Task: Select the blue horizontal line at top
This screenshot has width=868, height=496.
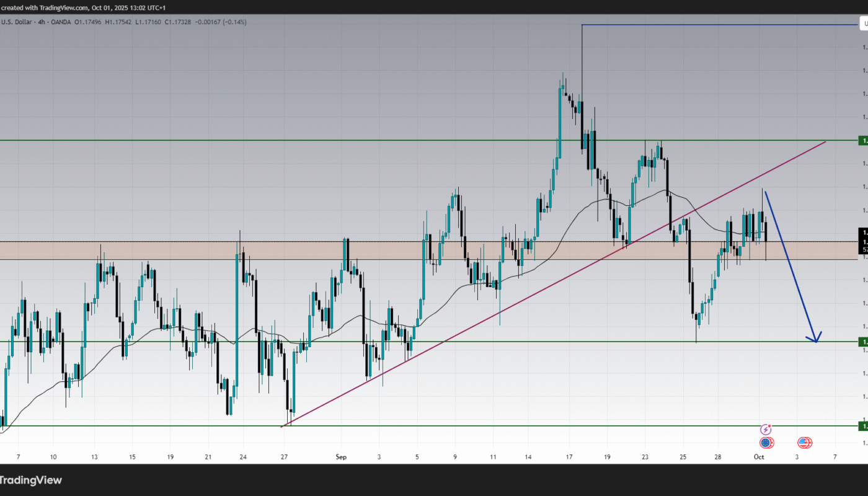Action: click(713, 25)
